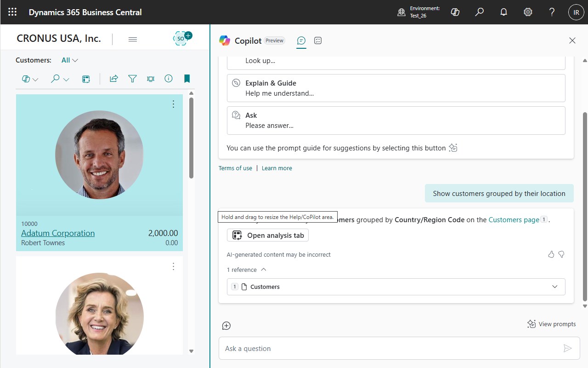Click the SO plus quick-create icon
Viewport: 588px width, 368px height.
click(182, 38)
